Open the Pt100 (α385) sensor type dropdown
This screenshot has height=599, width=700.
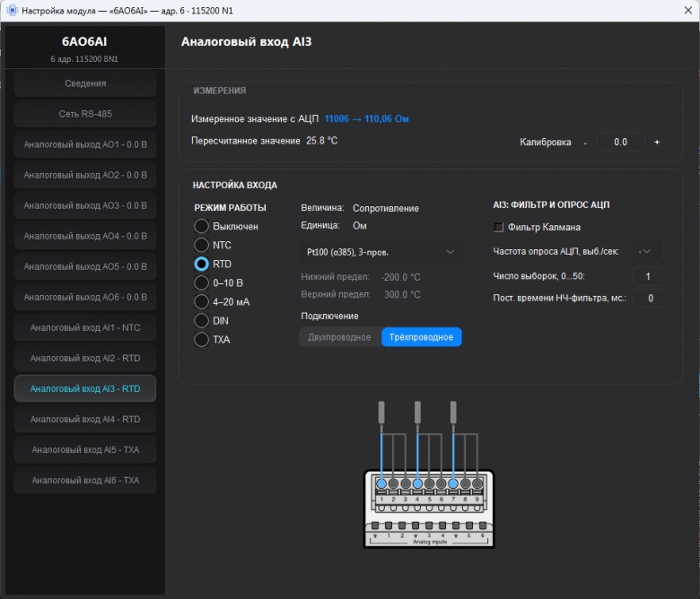click(x=382, y=252)
